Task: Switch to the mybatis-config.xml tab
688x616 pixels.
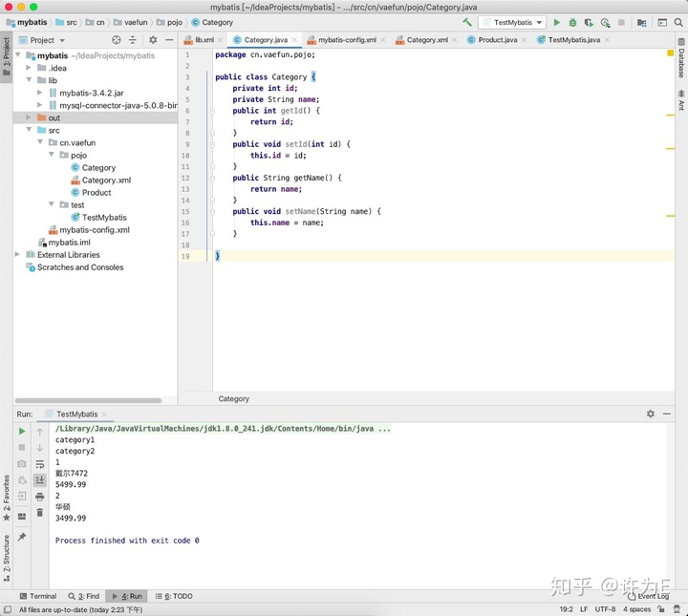Action: 347,40
